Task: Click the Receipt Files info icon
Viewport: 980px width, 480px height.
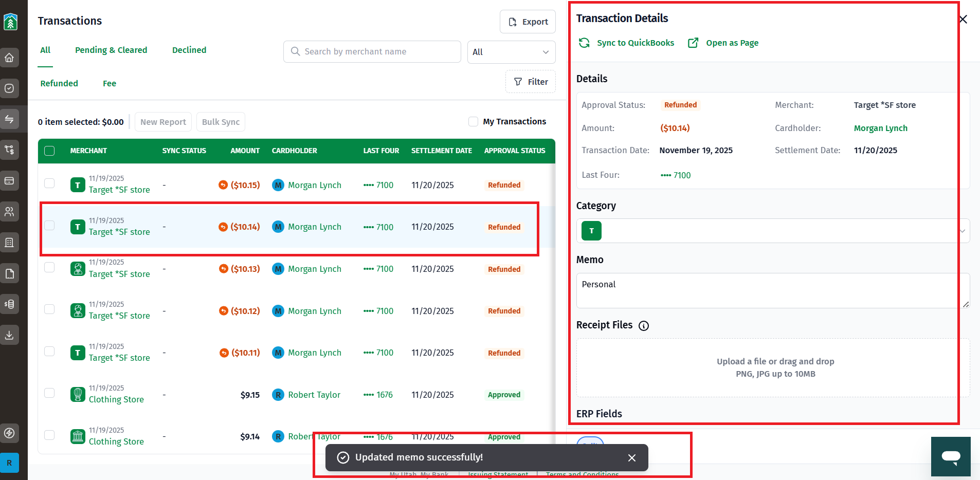Action: point(644,326)
